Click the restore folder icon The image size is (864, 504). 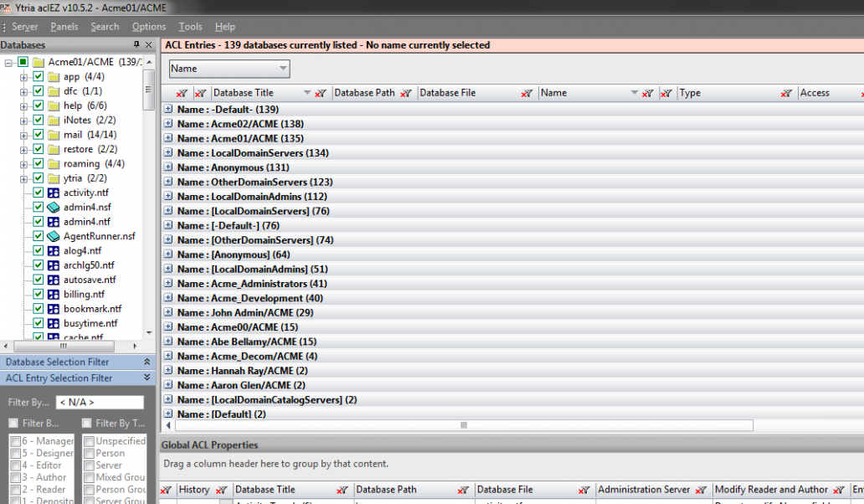point(54,149)
